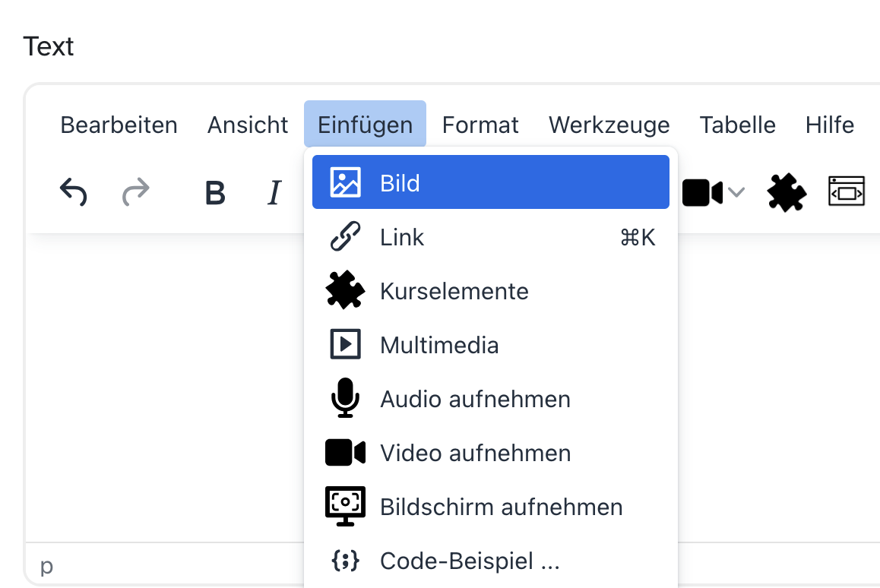This screenshot has width=880, height=588.
Task: Open the Tabelle menu
Action: (x=737, y=125)
